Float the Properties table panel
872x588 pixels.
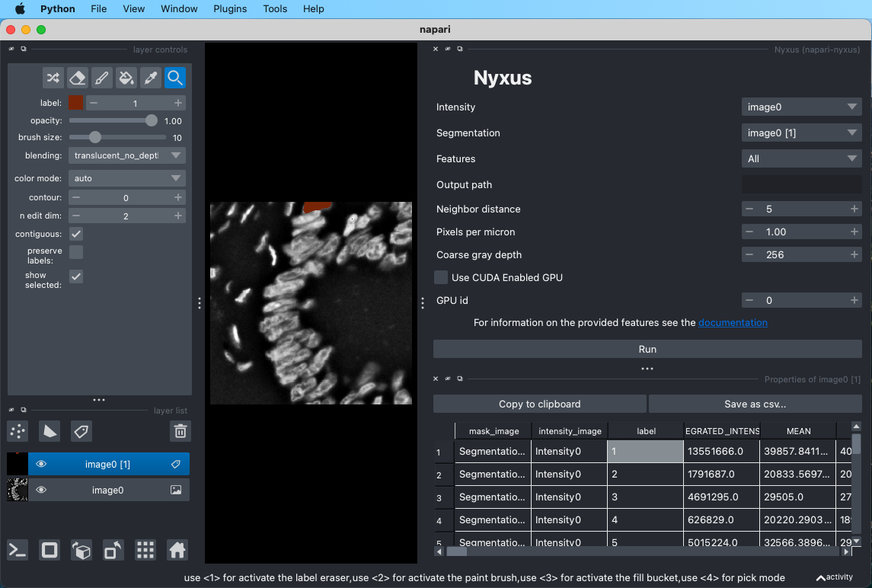tap(460, 379)
